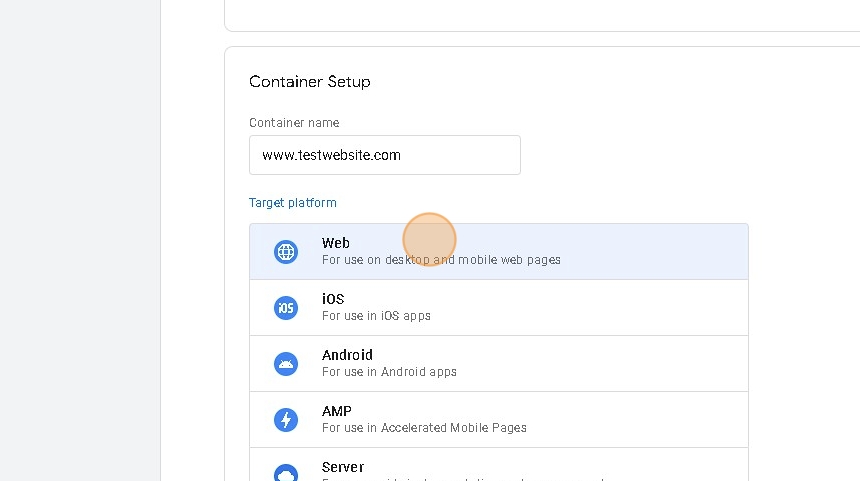Click the 'For use in Android apps' description
The height and width of the screenshot is (481, 860).
(x=389, y=372)
